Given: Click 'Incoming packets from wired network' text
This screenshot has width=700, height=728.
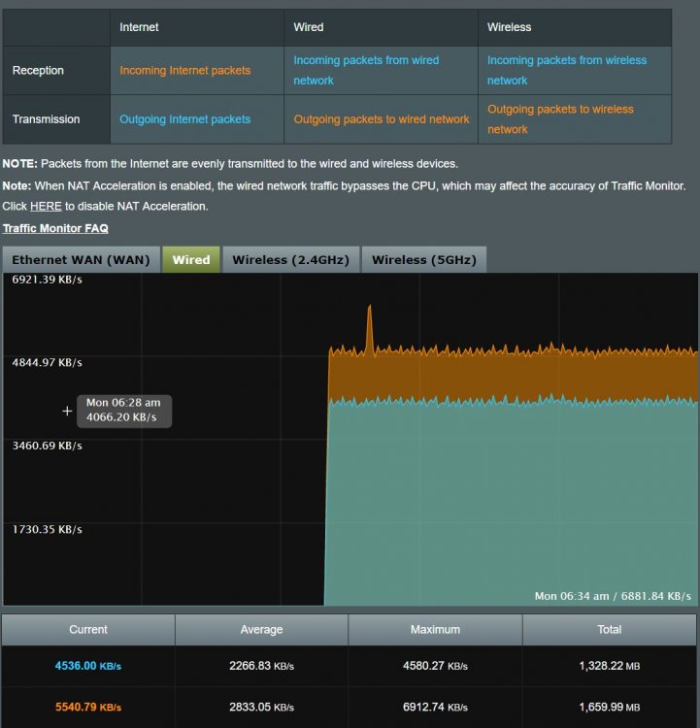Looking at the screenshot, I should tap(366, 70).
